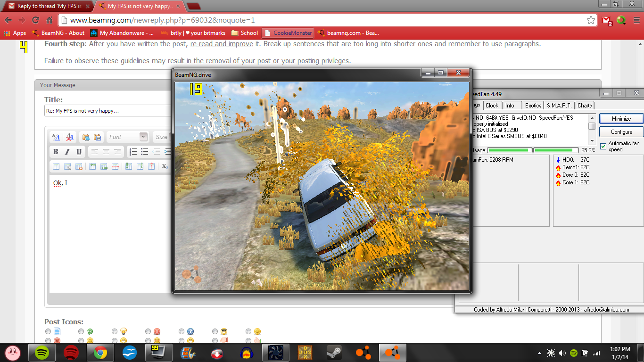The height and width of the screenshot is (362, 644).
Task: Toggle the Automatic fan speed checkbox
Action: (x=603, y=146)
